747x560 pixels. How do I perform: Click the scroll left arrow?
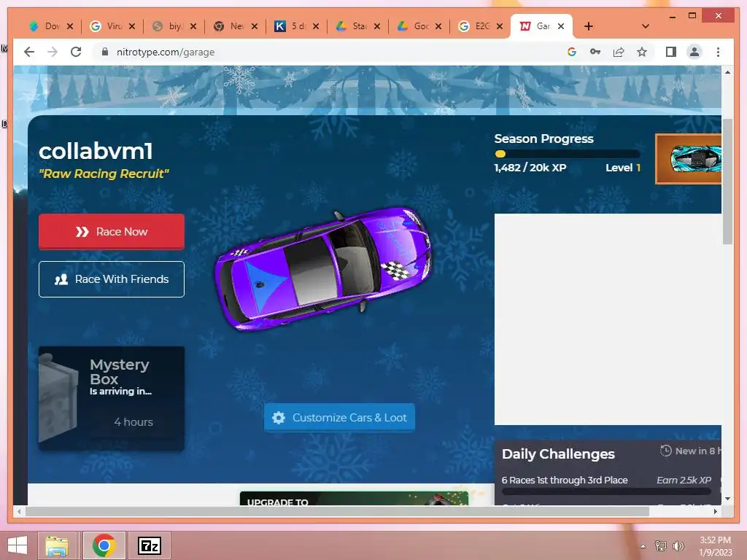tap(18, 511)
